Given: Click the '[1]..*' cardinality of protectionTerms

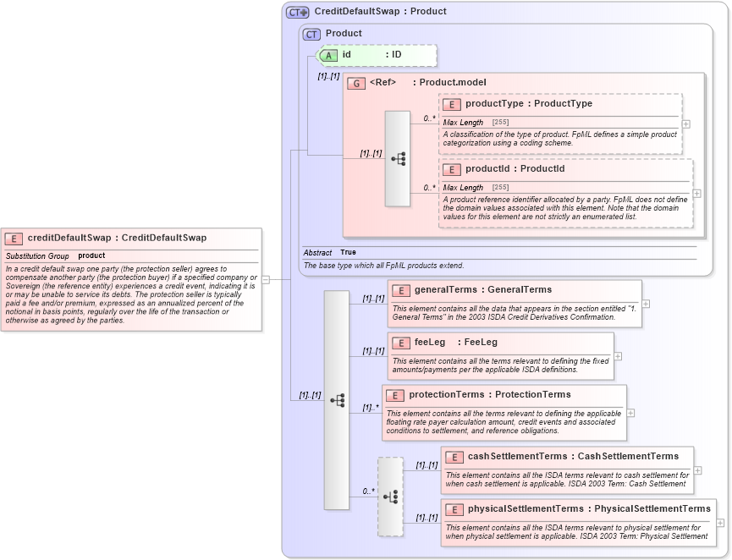Looking at the screenshot, I should click(x=371, y=408).
